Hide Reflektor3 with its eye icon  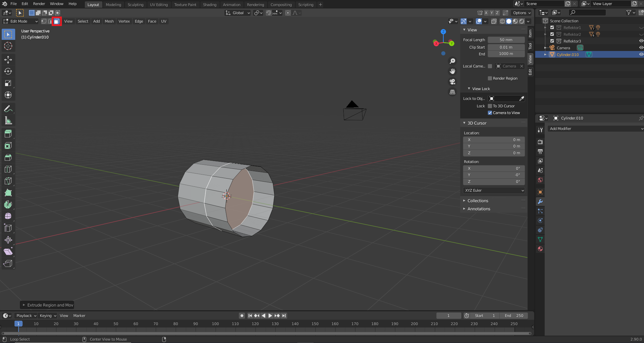(641, 41)
